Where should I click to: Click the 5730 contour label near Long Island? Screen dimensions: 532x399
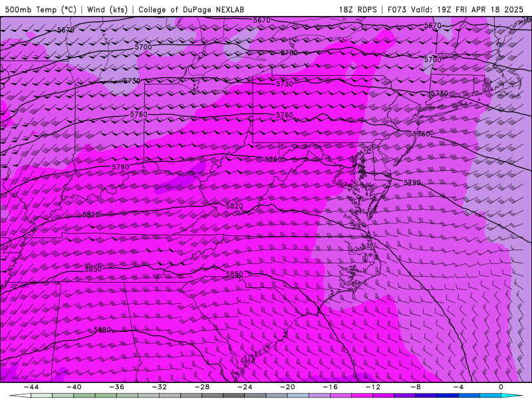(x=440, y=93)
